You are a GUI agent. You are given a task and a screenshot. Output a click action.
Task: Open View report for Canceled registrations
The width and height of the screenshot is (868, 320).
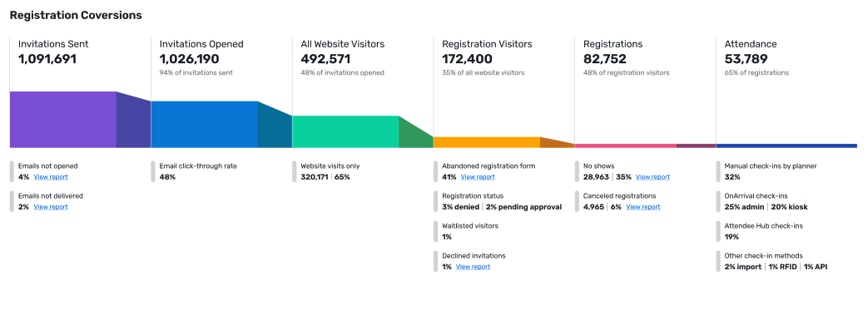(643, 207)
